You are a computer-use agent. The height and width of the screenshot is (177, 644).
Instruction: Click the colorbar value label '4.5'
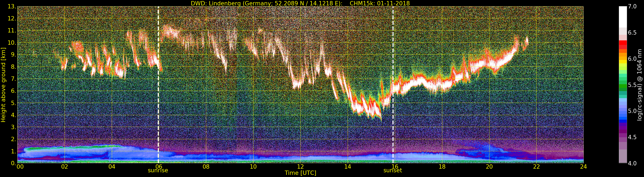tap(632, 137)
